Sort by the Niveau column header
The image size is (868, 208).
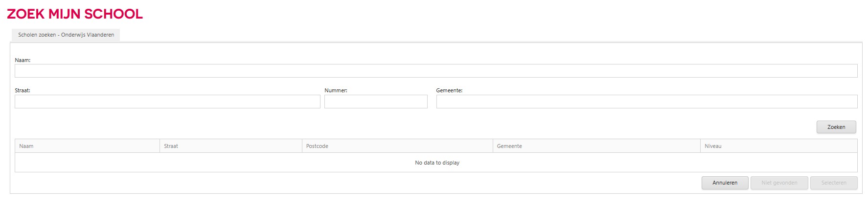click(x=779, y=146)
